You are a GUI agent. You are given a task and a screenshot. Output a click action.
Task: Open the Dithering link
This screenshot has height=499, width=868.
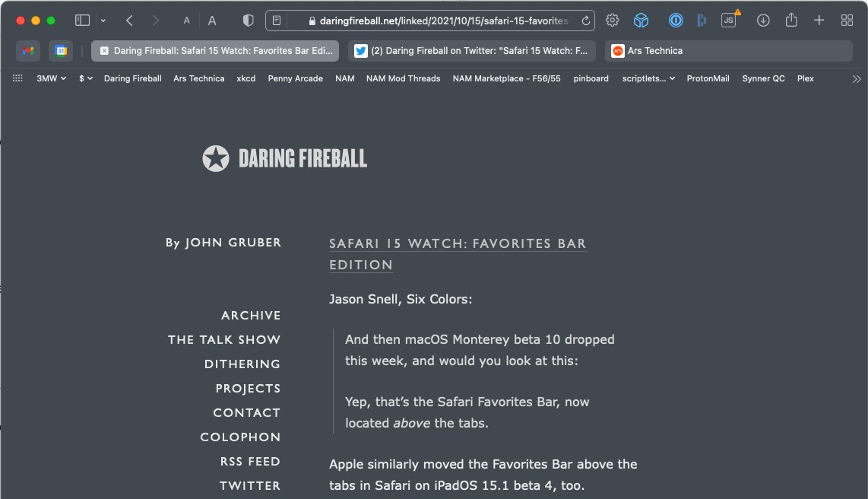coord(242,364)
